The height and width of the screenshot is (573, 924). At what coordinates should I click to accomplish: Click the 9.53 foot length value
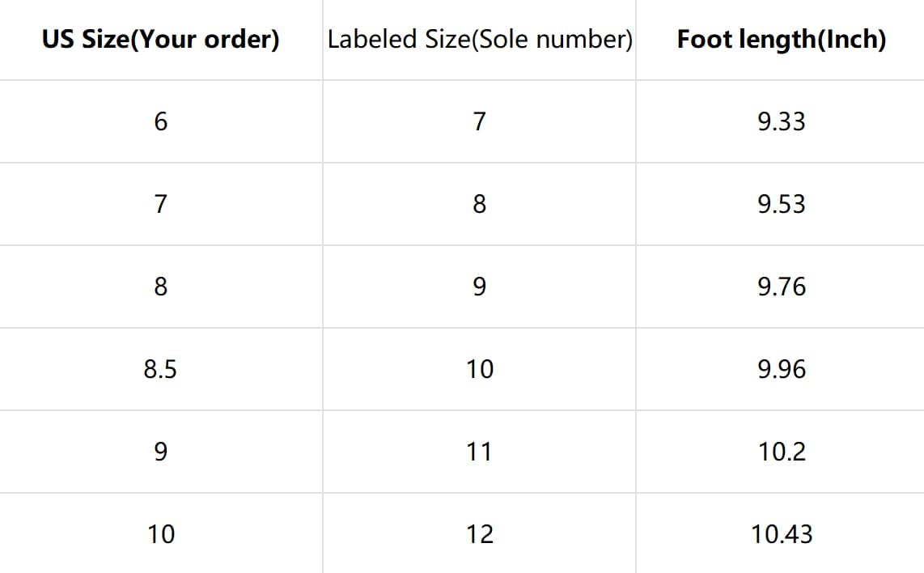tap(781, 204)
